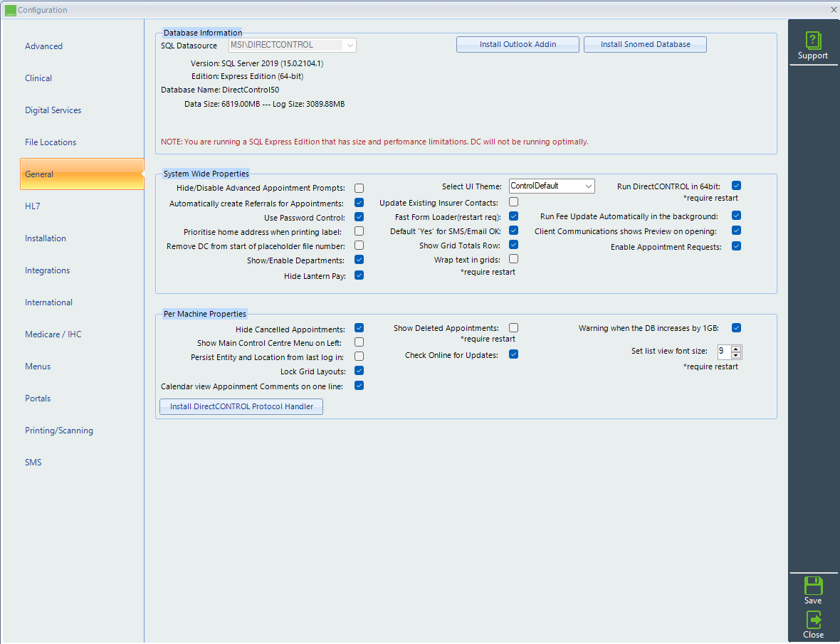This screenshot has height=644, width=840.
Task: Enable Prioritise home address when printing label
Action: point(359,231)
